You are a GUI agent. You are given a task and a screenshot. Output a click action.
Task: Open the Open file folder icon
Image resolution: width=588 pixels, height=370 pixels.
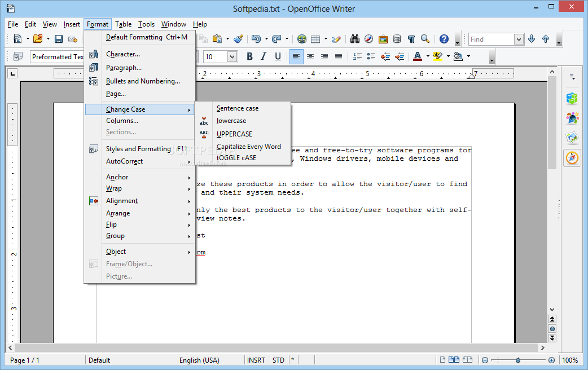tap(38, 39)
